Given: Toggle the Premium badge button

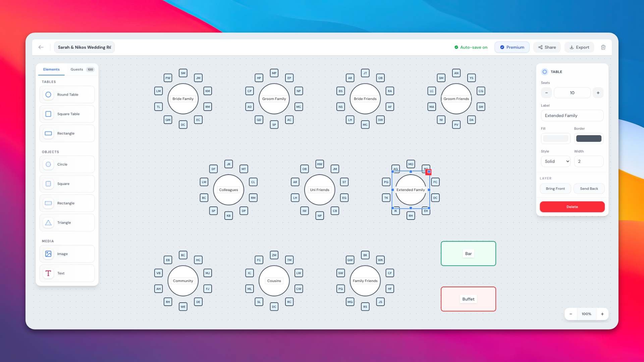Looking at the screenshot, I should point(512,47).
